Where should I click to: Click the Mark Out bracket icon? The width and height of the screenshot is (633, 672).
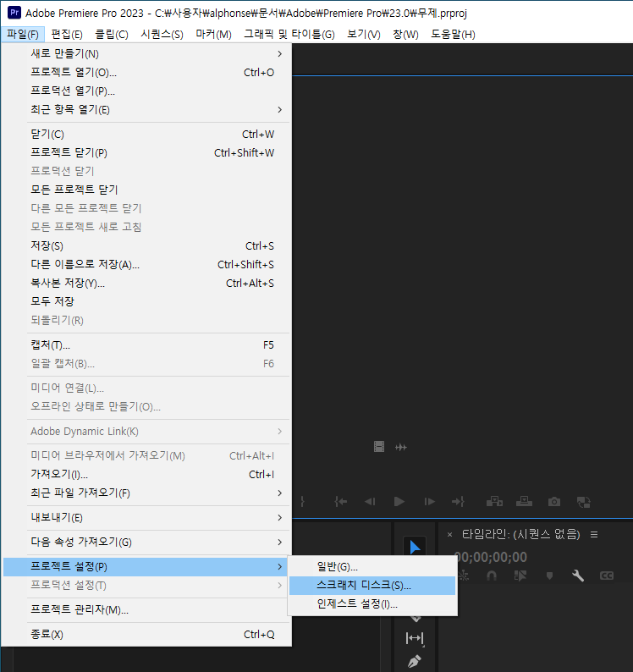(303, 501)
